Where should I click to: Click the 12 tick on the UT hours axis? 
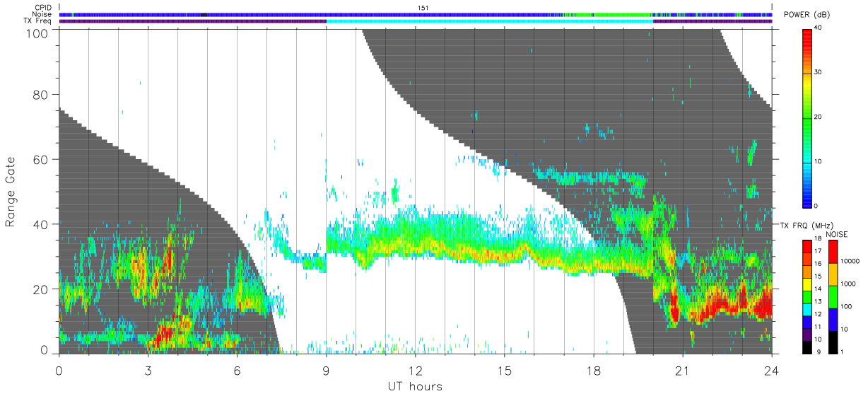click(415, 370)
